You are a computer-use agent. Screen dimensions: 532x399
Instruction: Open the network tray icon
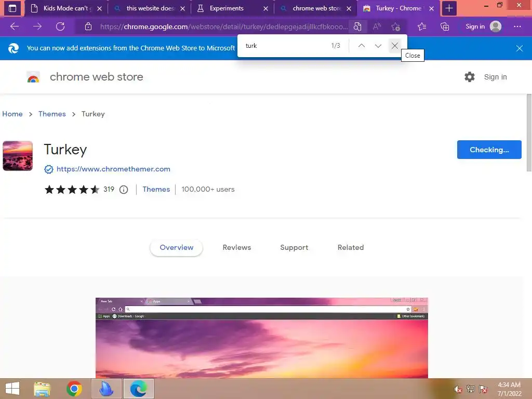[x=471, y=389]
